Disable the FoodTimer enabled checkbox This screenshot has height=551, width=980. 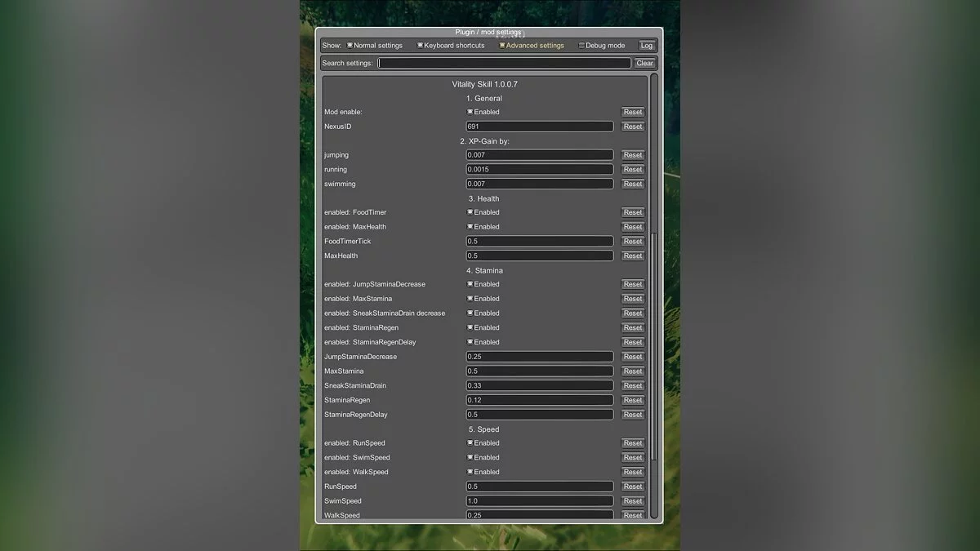[x=470, y=212]
